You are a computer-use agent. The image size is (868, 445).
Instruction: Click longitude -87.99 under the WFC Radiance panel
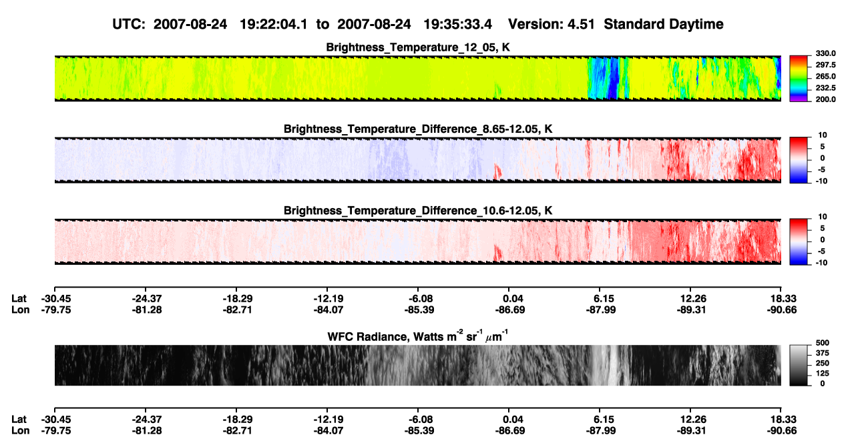coord(600,431)
